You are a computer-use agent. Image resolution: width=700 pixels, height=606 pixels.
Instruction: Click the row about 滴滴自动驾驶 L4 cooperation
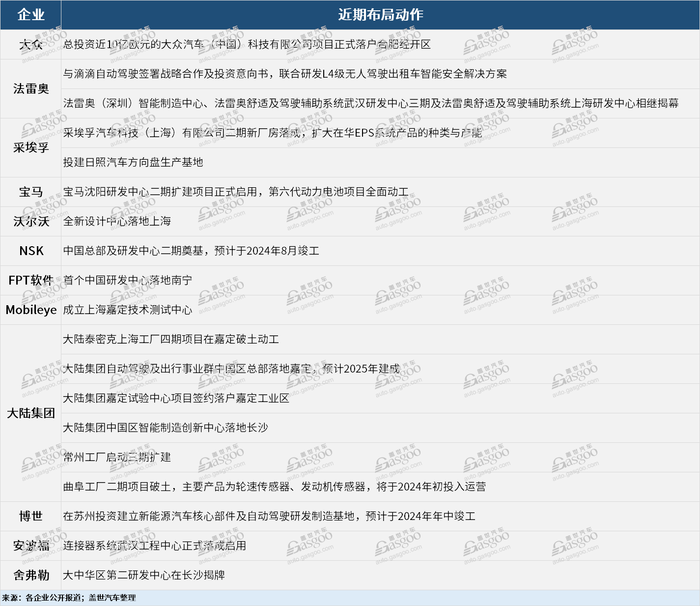tap(380, 74)
